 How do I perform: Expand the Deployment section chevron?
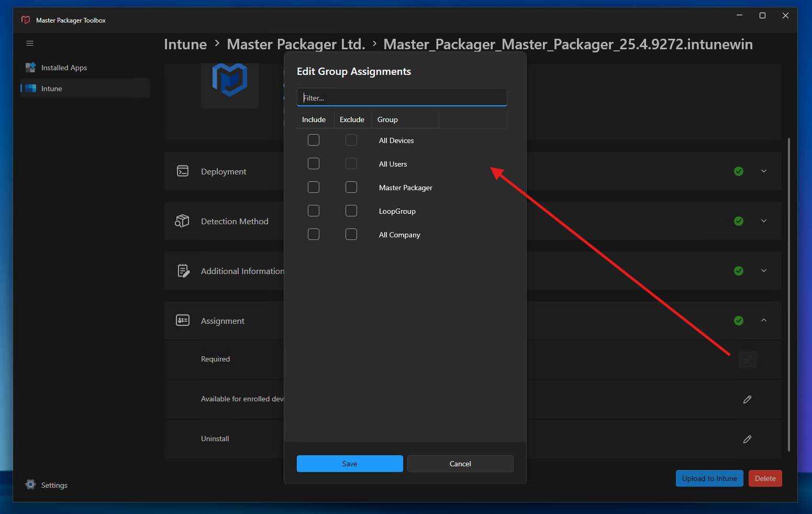[x=764, y=171]
